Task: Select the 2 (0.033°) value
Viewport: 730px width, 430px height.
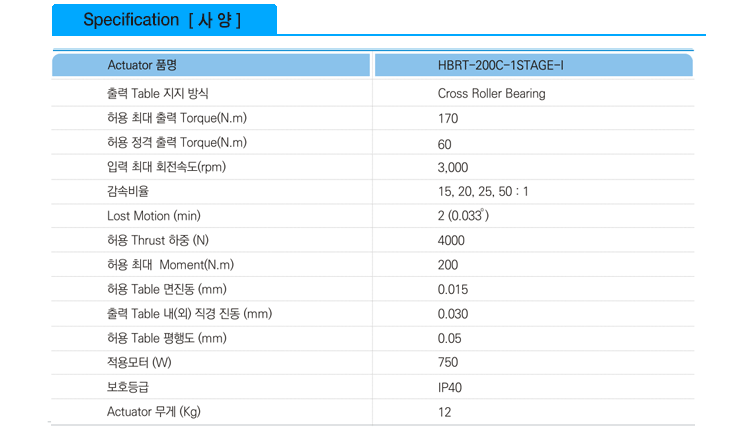Action: 463,215
